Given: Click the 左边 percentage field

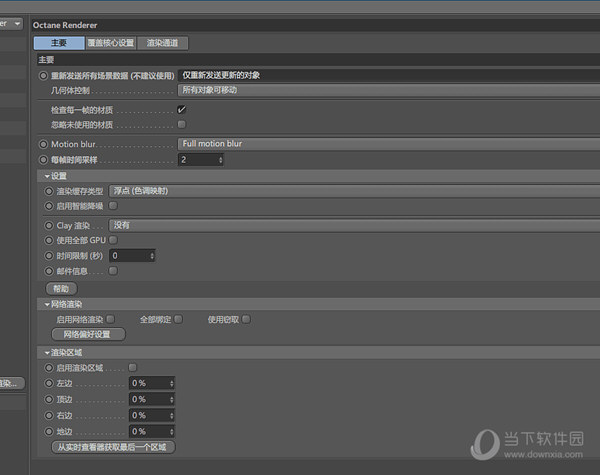Looking at the screenshot, I should coord(149,383).
